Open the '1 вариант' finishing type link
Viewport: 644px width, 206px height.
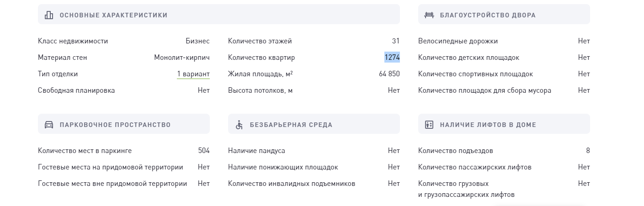[193, 74]
